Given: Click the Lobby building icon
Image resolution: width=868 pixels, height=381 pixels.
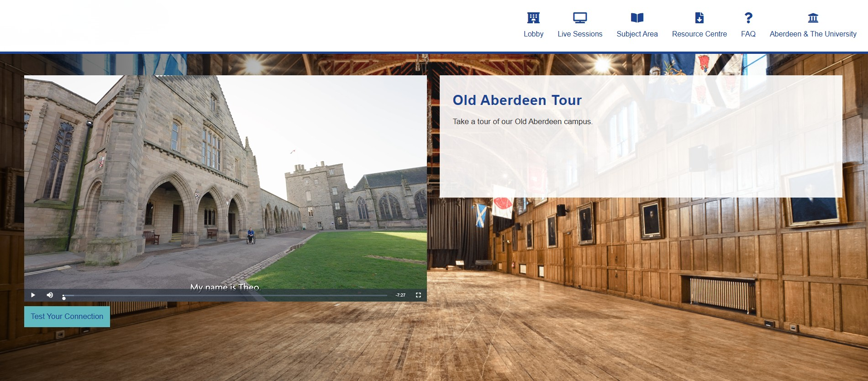Looking at the screenshot, I should point(533,18).
